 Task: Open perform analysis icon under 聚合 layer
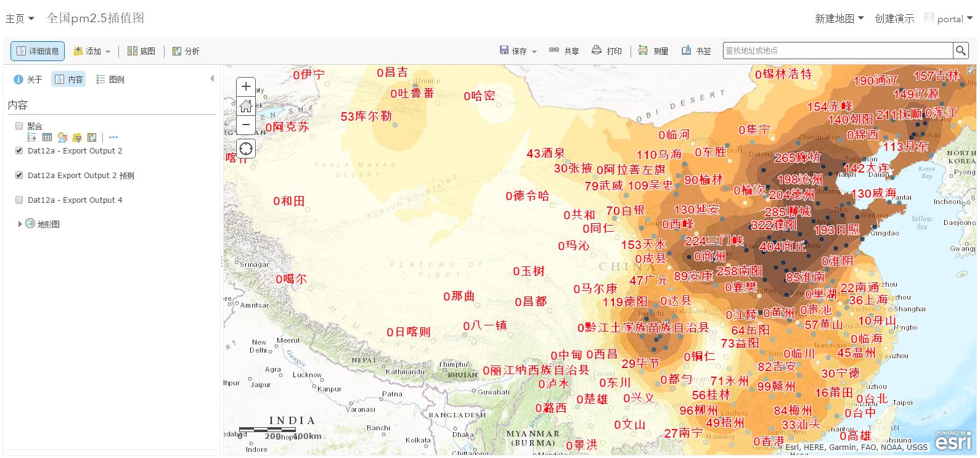(92, 137)
